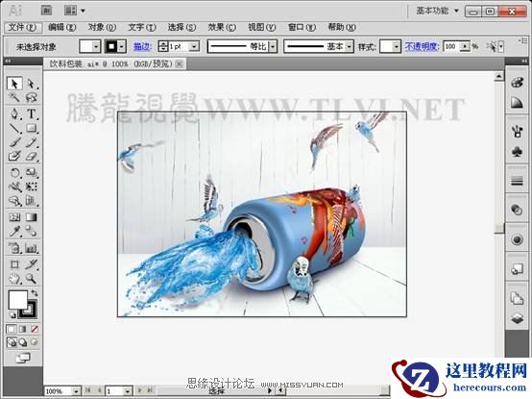Open the Layers panel icon

coord(517,318)
